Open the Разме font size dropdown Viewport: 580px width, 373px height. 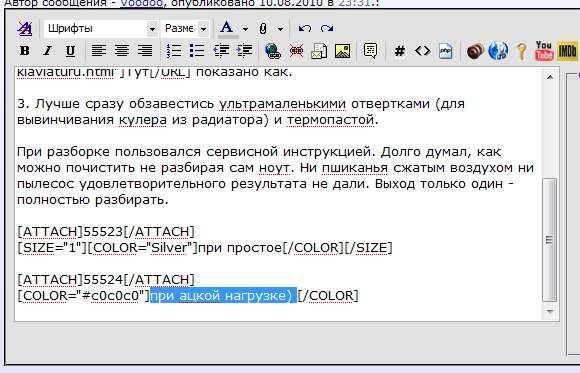click(x=185, y=28)
